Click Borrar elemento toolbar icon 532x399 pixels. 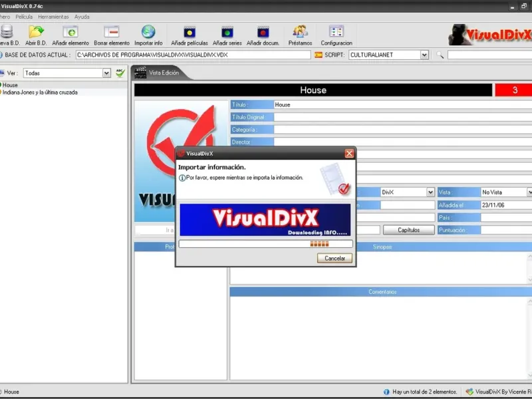point(112,32)
